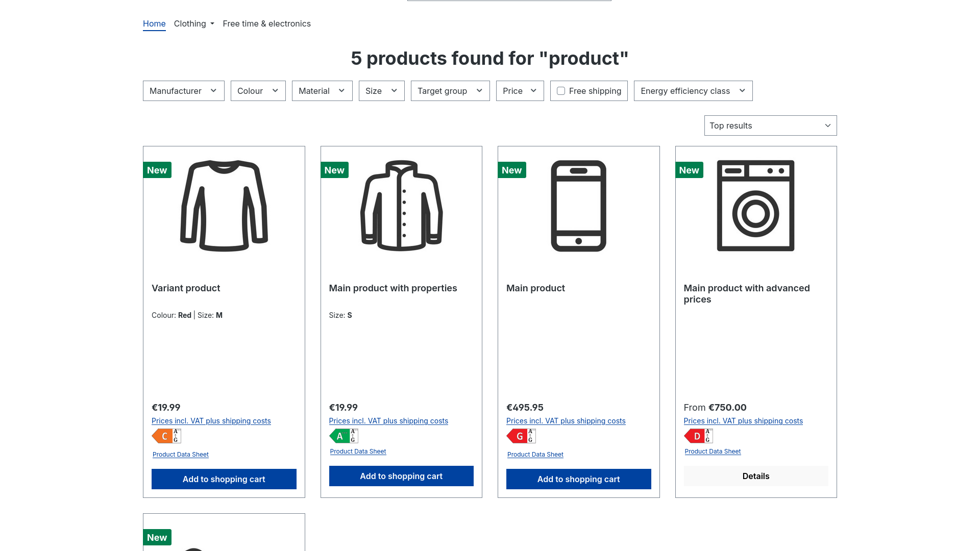Open the Free time & electronics category

[x=267, y=23]
